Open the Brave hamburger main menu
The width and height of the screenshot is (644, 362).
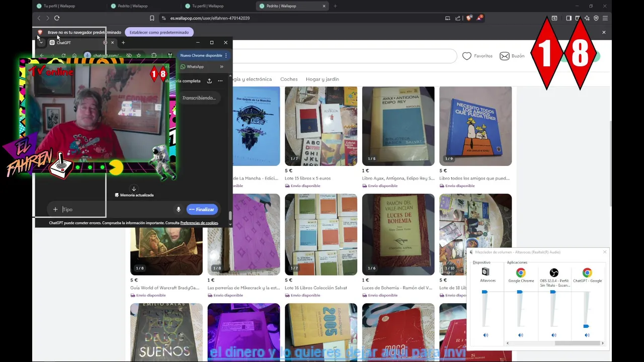605,18
